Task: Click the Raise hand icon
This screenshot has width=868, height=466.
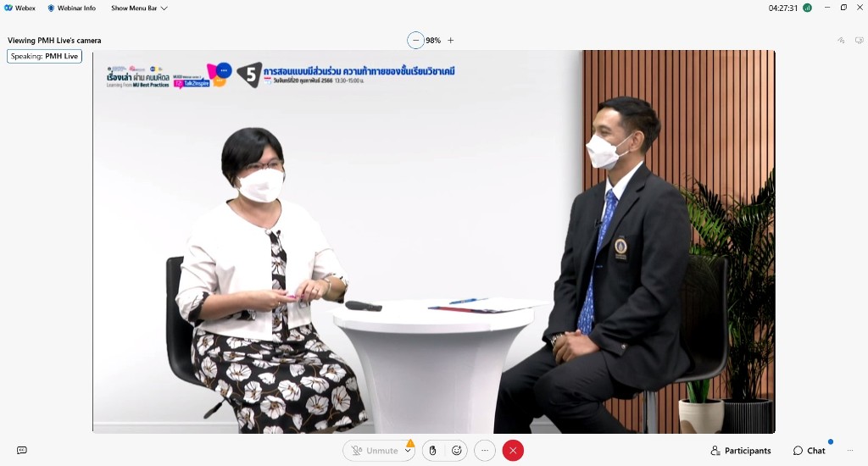Action: click(x=432, y=451)
